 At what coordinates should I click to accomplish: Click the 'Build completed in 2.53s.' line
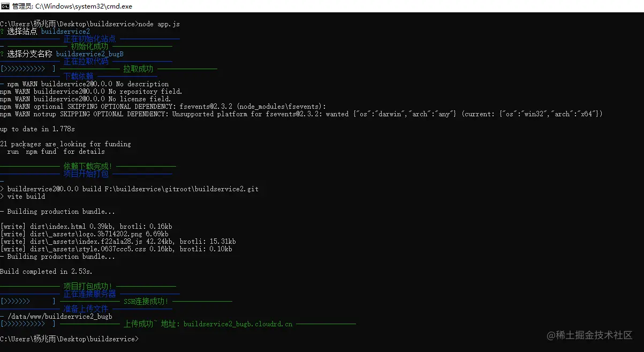pyautogui.click(x=46, y=272)
